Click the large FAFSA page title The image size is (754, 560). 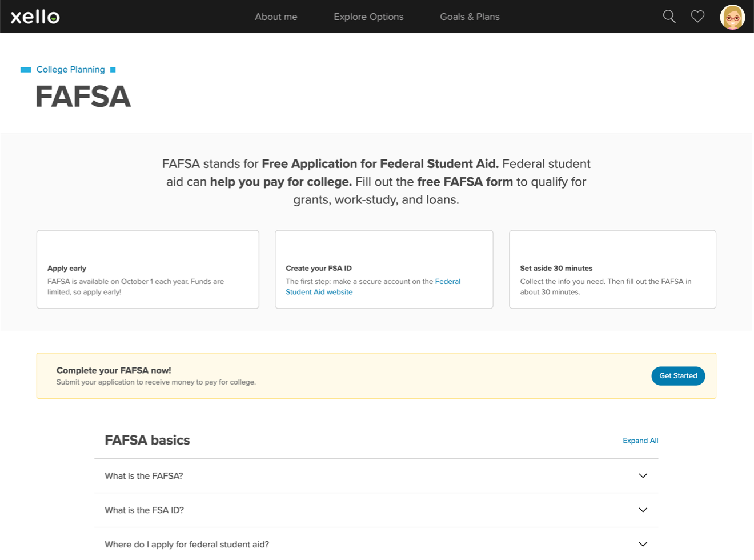83,97
